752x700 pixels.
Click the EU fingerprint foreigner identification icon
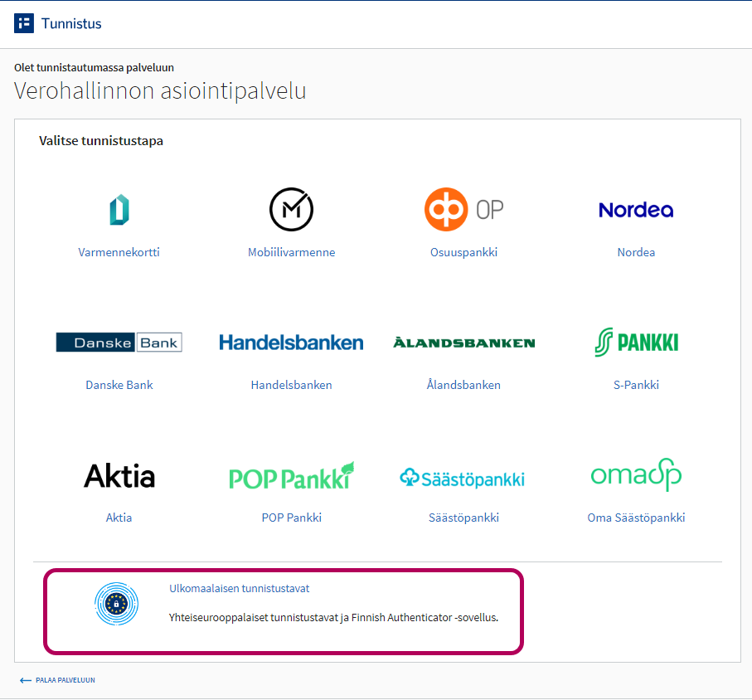(x=116, y=604)
